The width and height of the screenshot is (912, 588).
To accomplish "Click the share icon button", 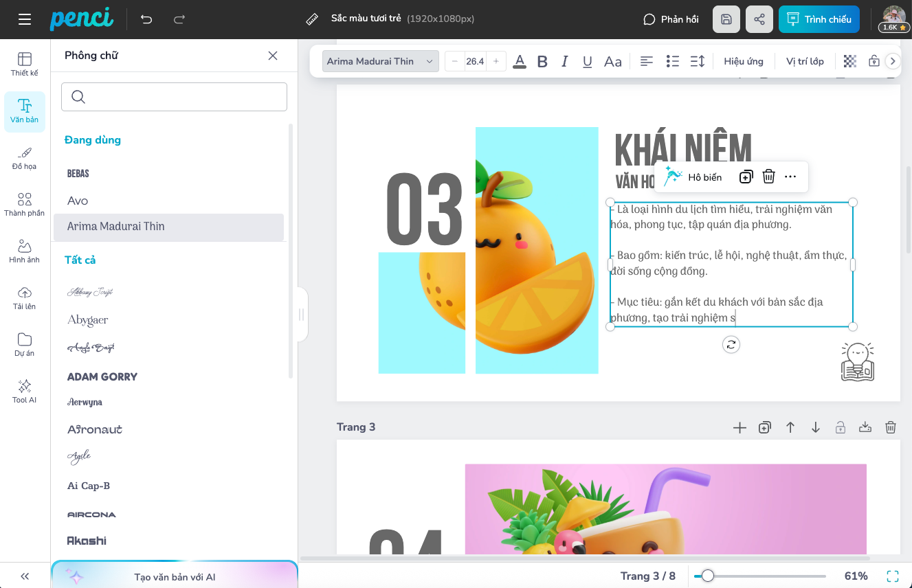I will (x=759, y=19).
